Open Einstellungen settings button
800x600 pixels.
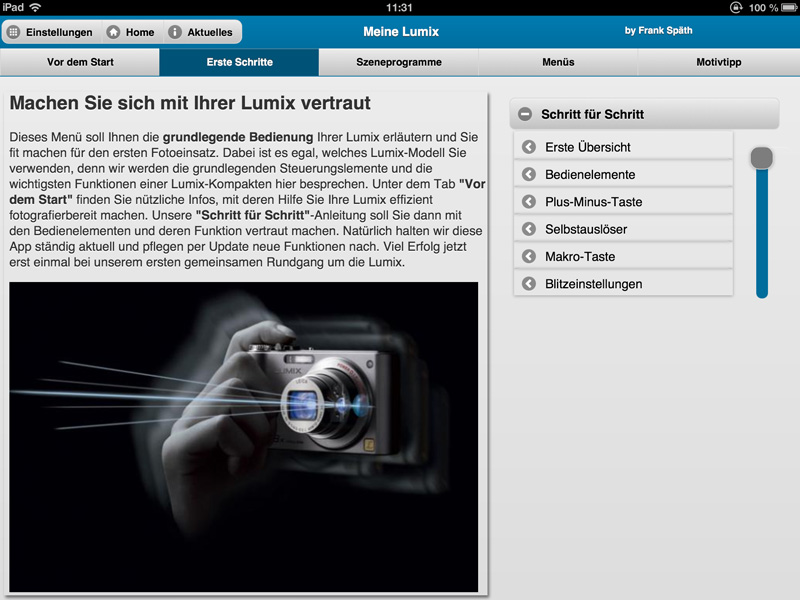[x=52, y=32]
